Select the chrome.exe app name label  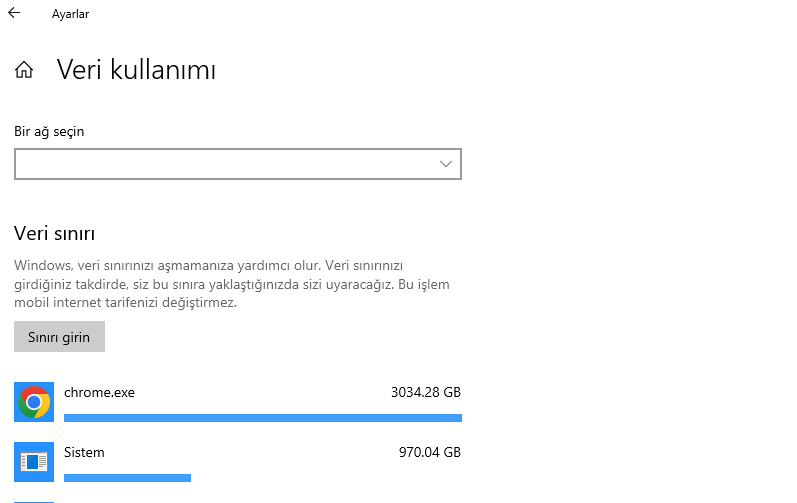99,393
